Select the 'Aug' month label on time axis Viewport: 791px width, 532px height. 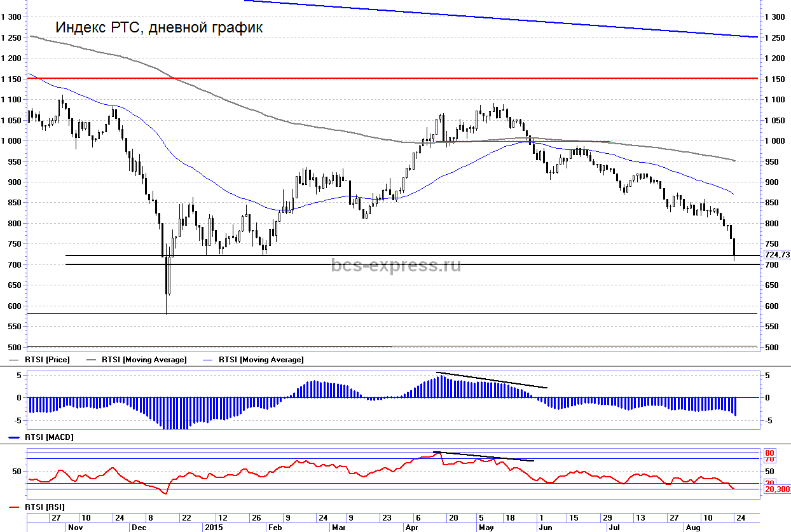692,528
